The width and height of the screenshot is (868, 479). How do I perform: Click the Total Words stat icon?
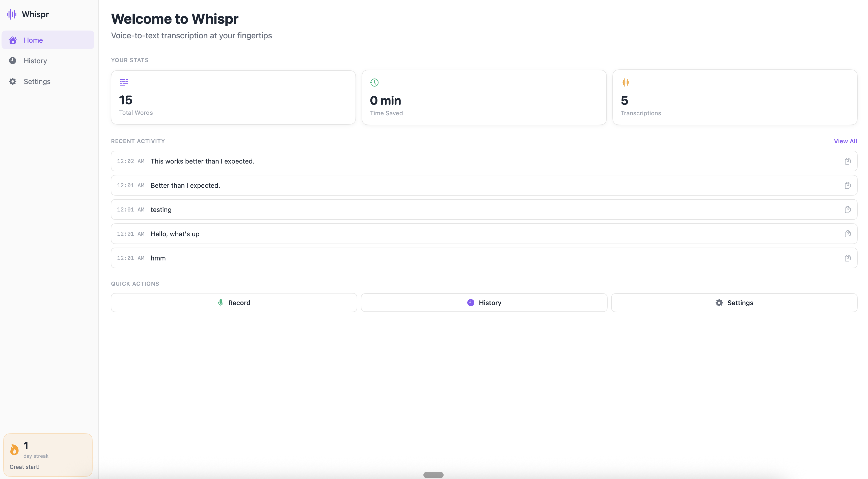(x=124, y=82)
